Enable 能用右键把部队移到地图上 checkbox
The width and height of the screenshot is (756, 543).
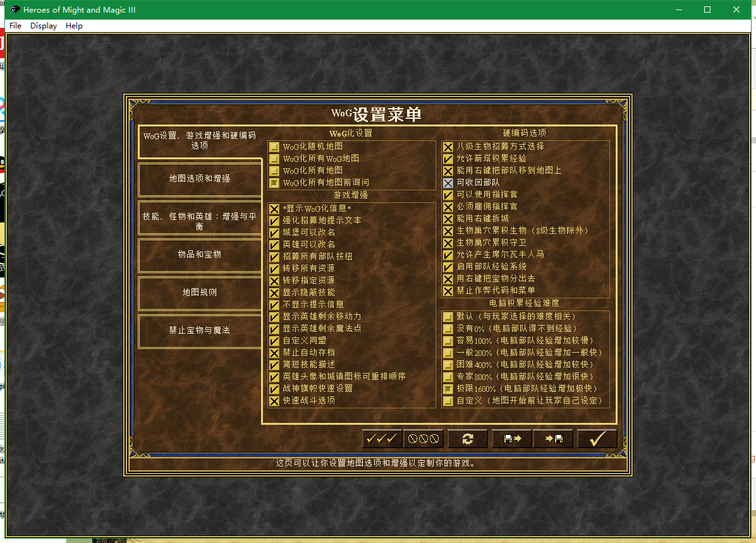pyautogui.click(x=448, y=171)
